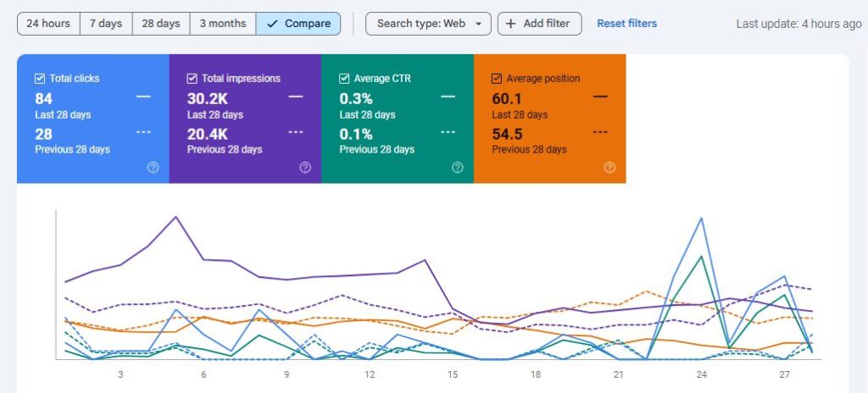868x393 pixels.
Task: Open help icon on Average position card
Action: pyautogui.click(x=609, y=168)
